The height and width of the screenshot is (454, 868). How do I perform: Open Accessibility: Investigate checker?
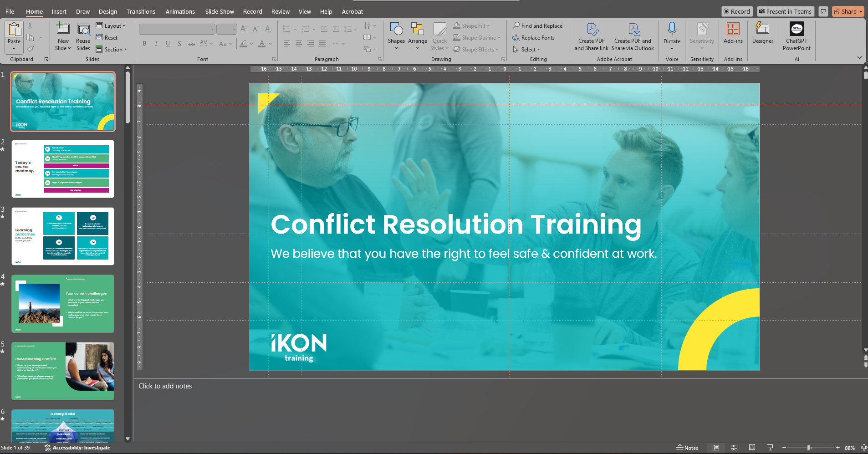point(77,448)
